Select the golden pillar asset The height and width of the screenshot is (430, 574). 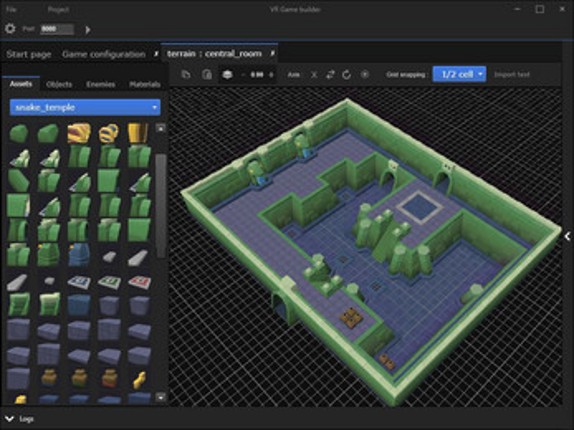pos(138,132)
